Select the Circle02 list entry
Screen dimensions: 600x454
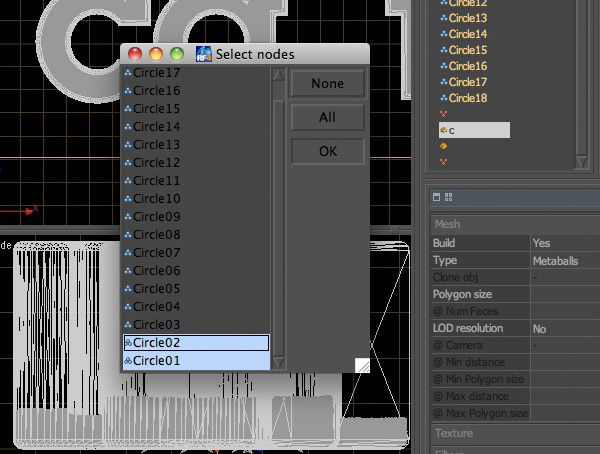pos(196,343)
